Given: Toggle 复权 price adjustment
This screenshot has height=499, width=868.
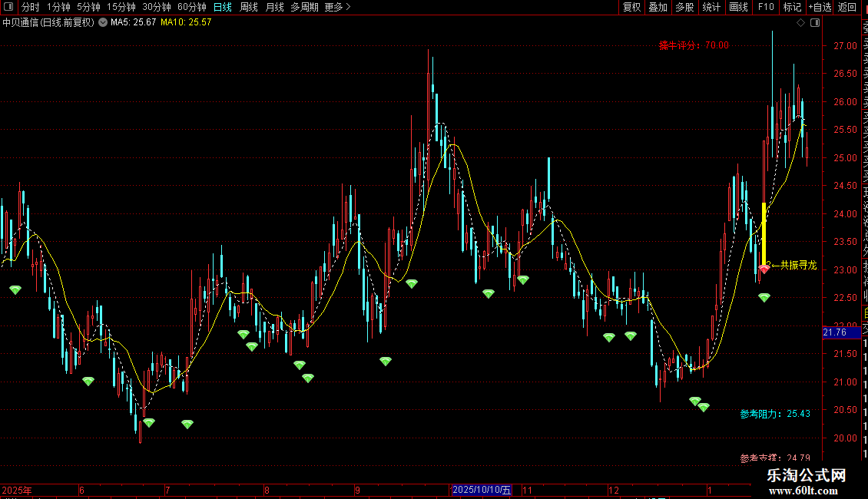Looking at the screenshot, I should pyautogui.click(x=631, y=7).
